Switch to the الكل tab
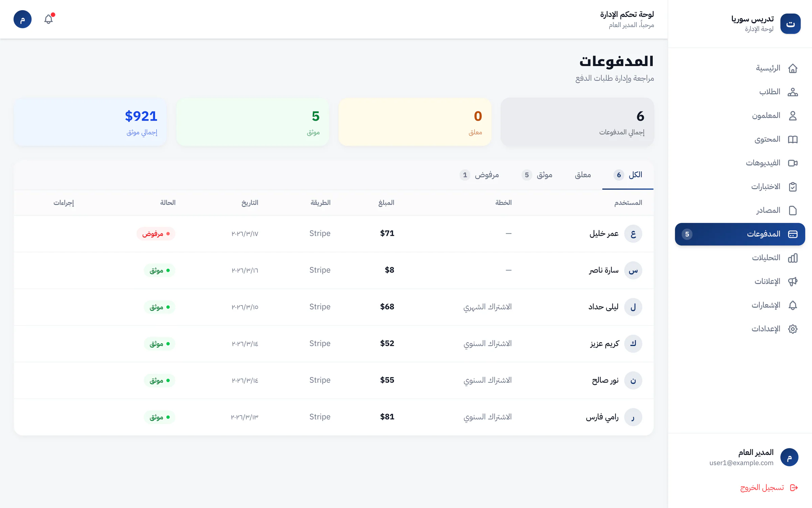Viewport: 812px width, 508px height. point(628,175)
